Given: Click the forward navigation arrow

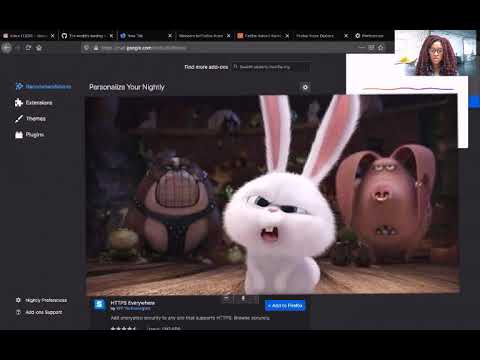Looking at the screenshot, I should (x=18, y=48).
